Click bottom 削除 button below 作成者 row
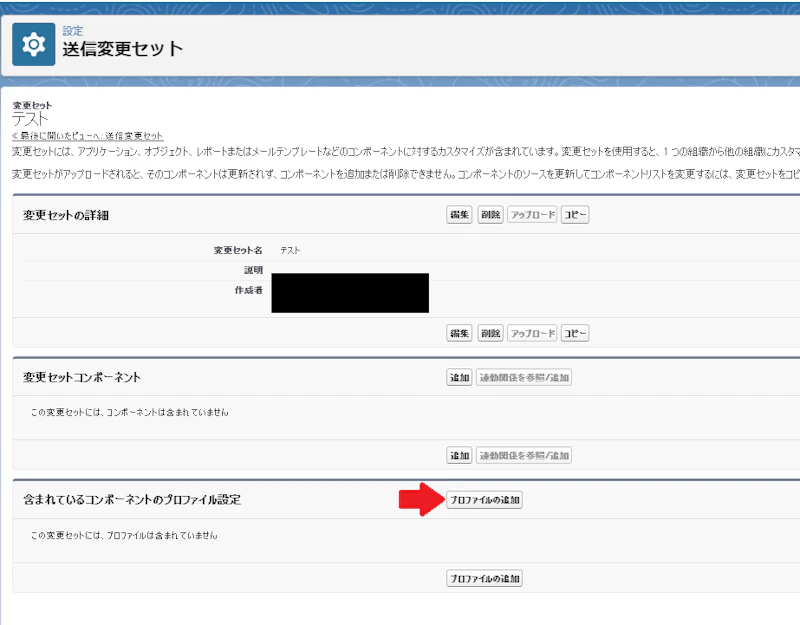800x625 pixels. coord(490,333)
